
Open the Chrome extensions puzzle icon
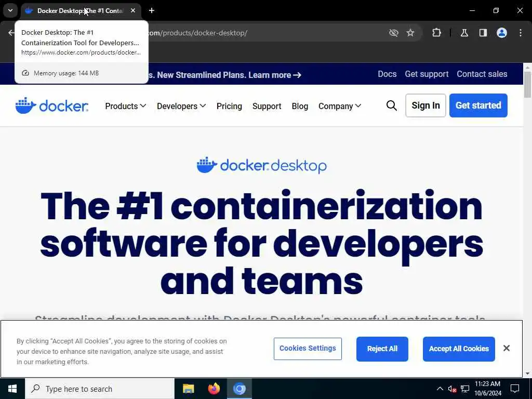coord(436,33)
